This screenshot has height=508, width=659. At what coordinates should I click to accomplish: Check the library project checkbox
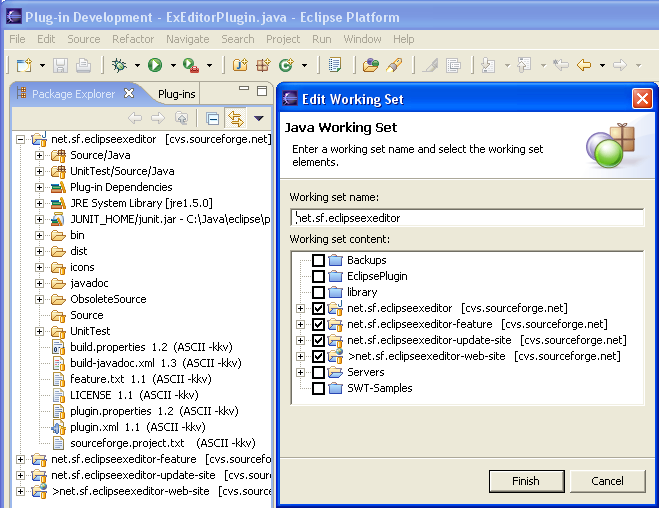pyautogui.click(x=318, y=292)
